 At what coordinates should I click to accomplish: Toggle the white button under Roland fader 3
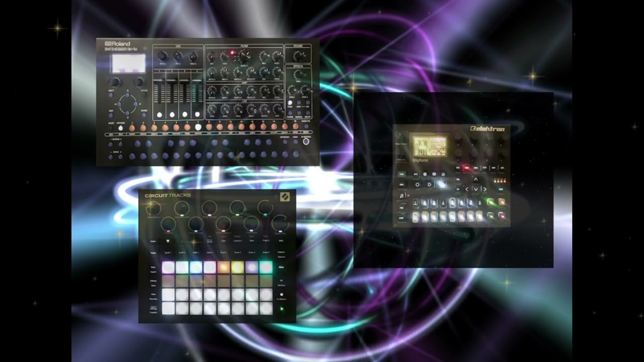point(185,115)
